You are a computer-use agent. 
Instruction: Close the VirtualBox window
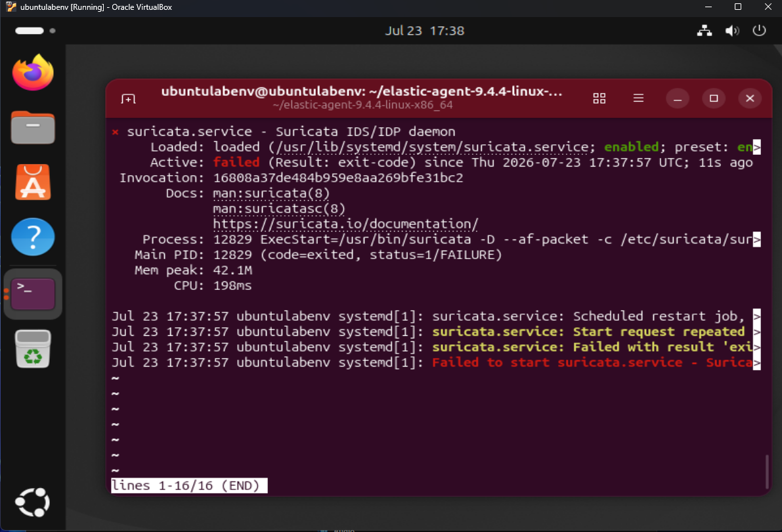[768, 7]
